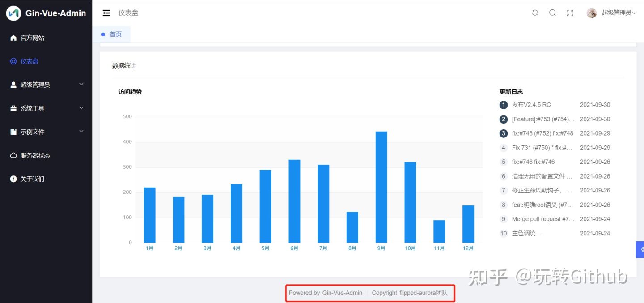Click the home icon beside 官方网站

point(13,38)
